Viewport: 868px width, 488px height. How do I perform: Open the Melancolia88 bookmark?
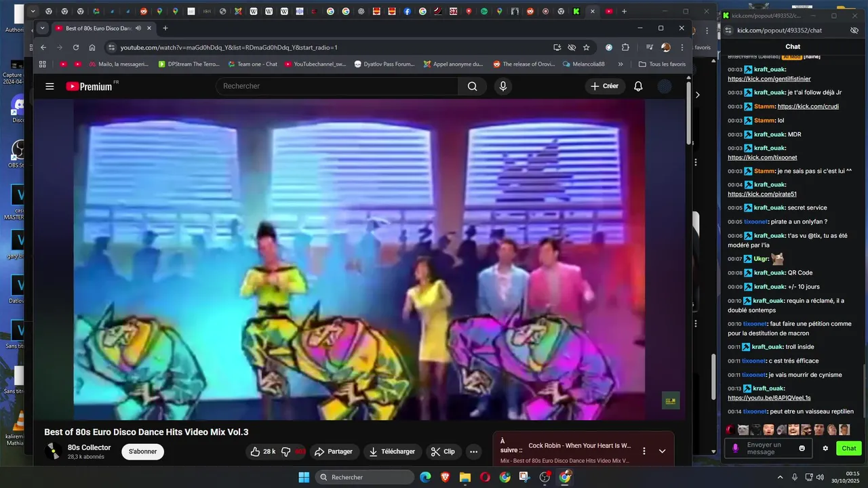[x=584, y=64]
